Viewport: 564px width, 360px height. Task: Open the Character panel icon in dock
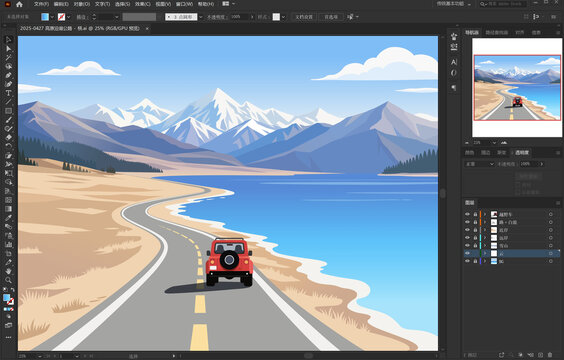pyautogui.click(x=454, y=62)
